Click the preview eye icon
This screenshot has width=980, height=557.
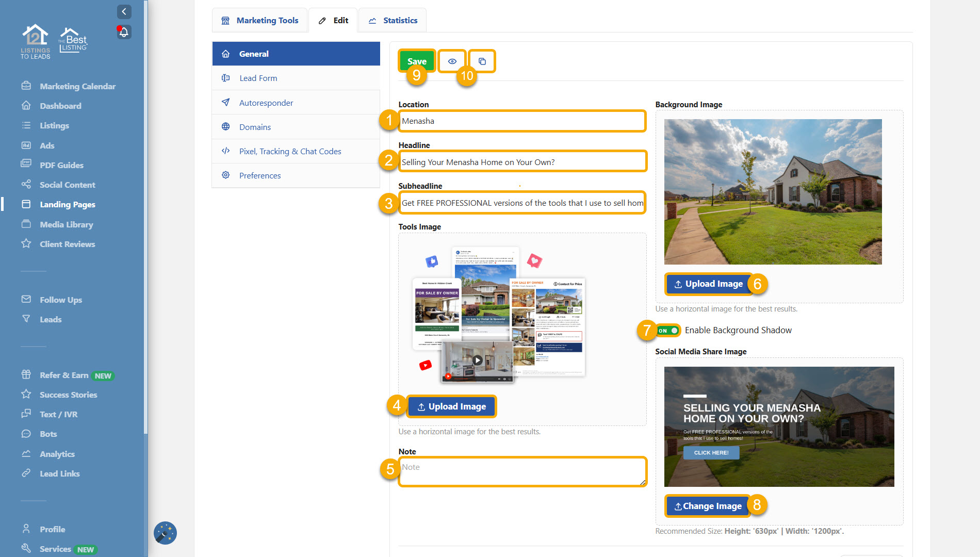452,61
